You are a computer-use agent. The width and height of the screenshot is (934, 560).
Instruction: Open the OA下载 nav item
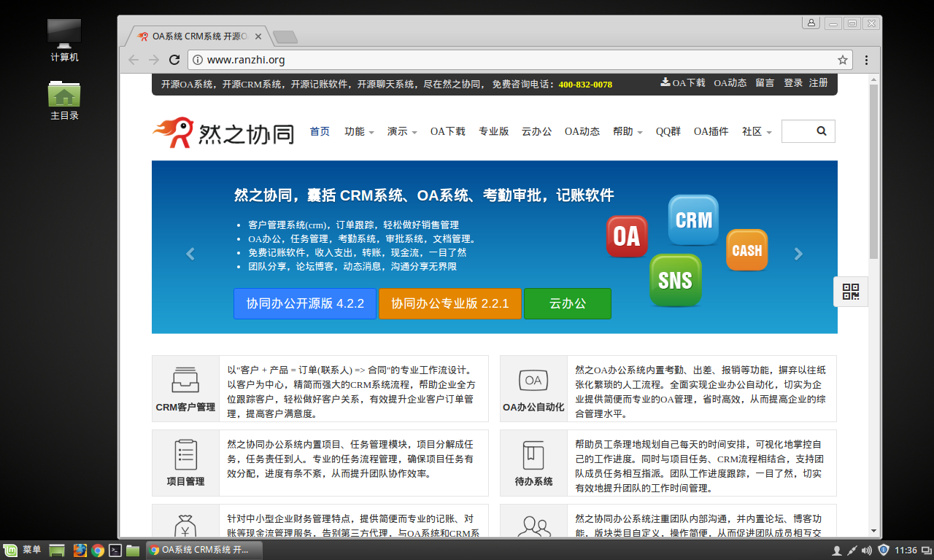pos(447,132)
